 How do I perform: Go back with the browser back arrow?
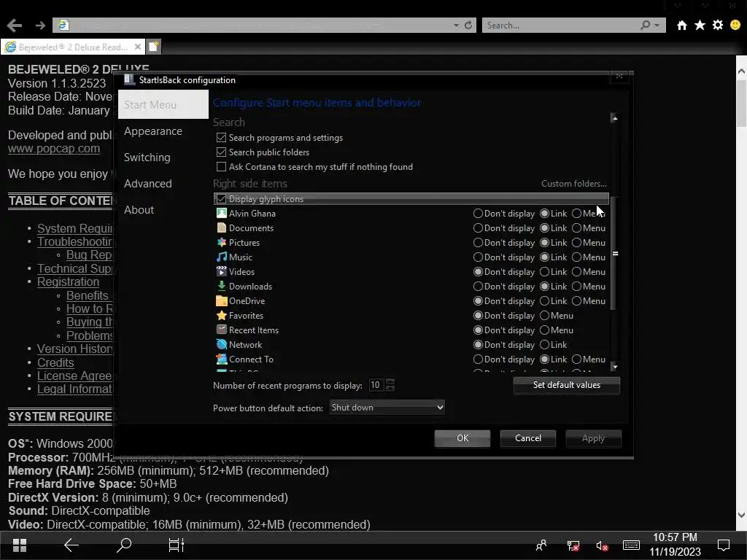15,26
